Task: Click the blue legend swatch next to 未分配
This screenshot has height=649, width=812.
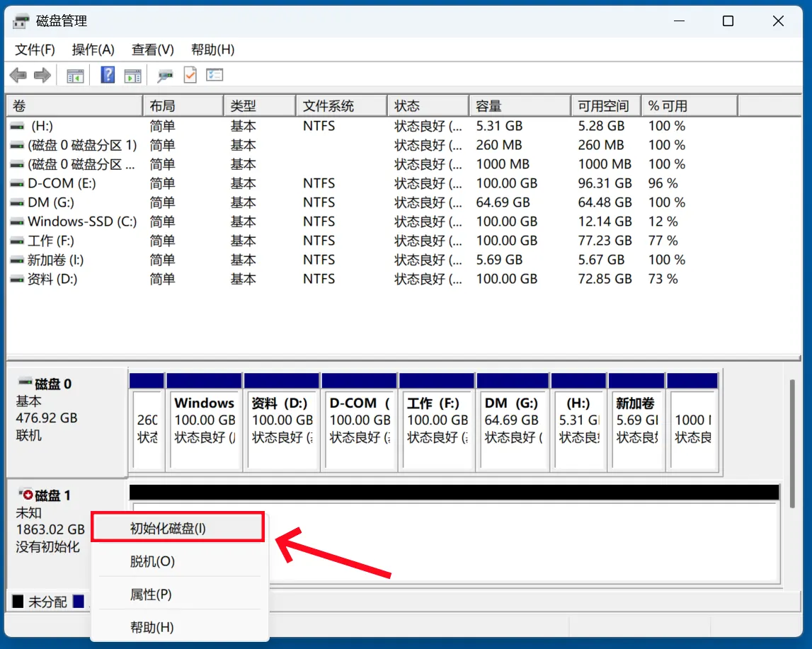Action: click(79, 602)
